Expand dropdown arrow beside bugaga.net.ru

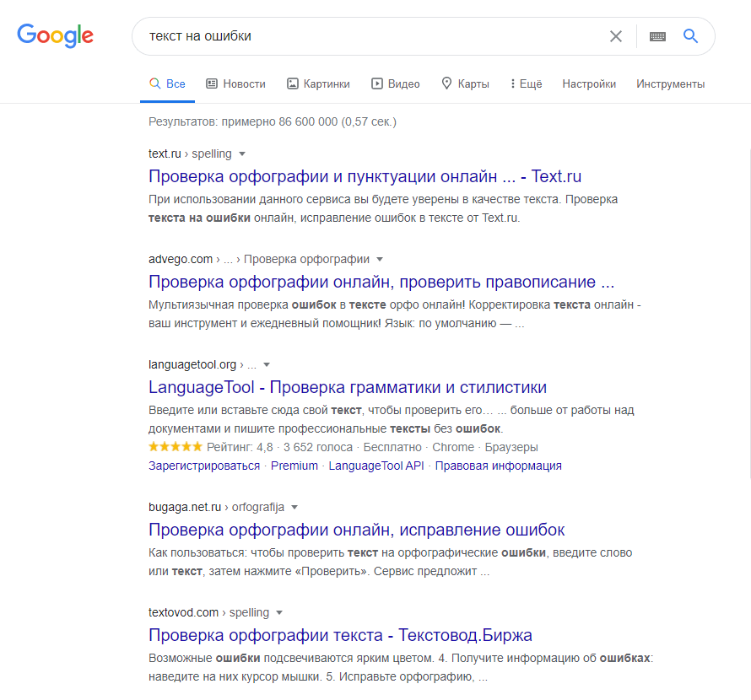(x=294, y=508)
